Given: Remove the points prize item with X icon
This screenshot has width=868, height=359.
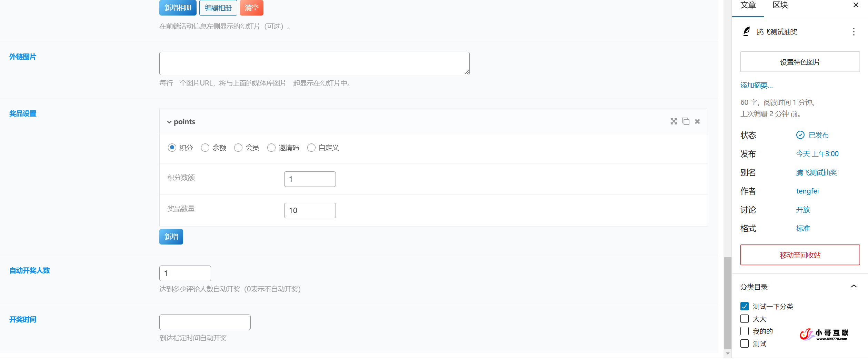Looking at the screenshot, I should click(x=697, y=121).
